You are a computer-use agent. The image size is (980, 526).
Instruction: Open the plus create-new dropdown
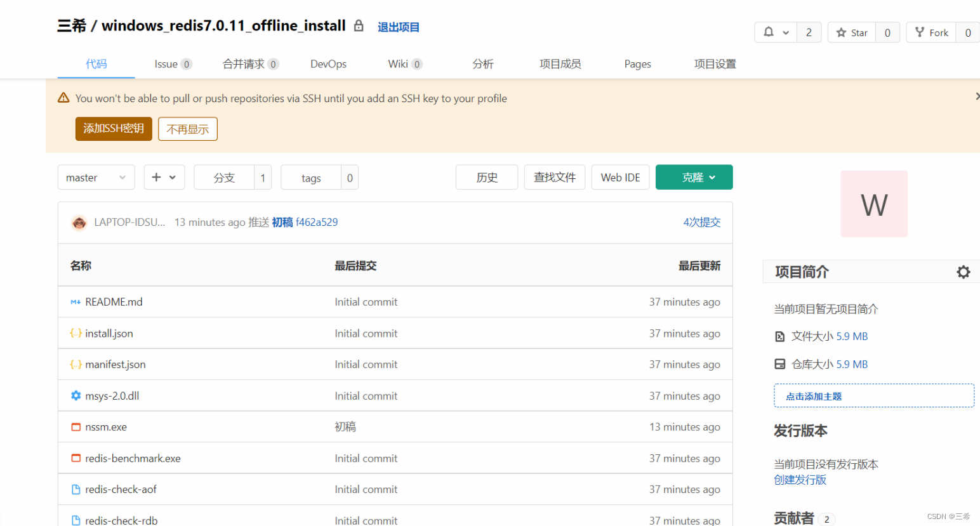pos(164,177)
